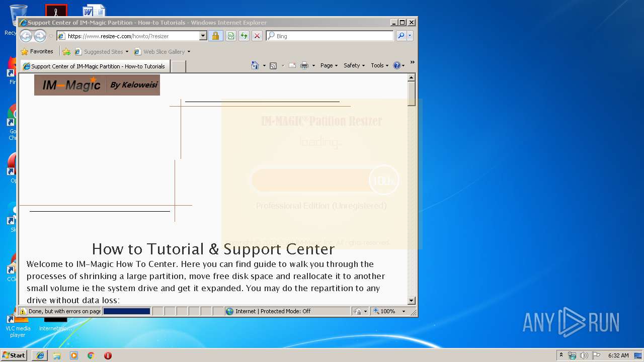The height and width of the screenshot is (362, 644).
Task: View the security report padlock icon
Action: coord(215,36)
